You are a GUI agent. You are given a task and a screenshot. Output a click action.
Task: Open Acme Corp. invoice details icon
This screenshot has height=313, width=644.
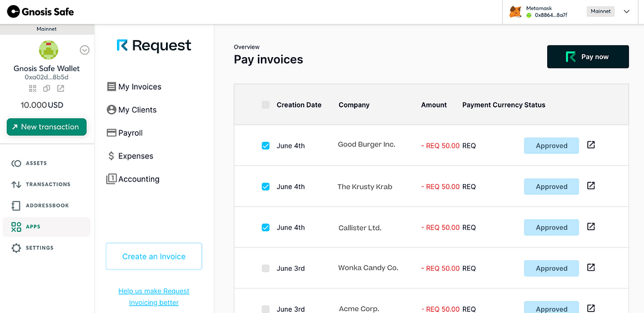[x=591, y=308]
